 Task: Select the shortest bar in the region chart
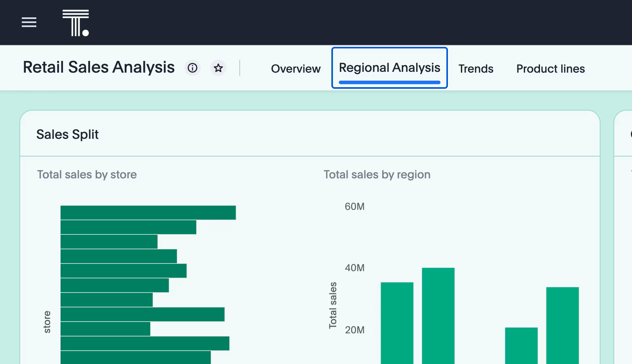click(521, 345)
